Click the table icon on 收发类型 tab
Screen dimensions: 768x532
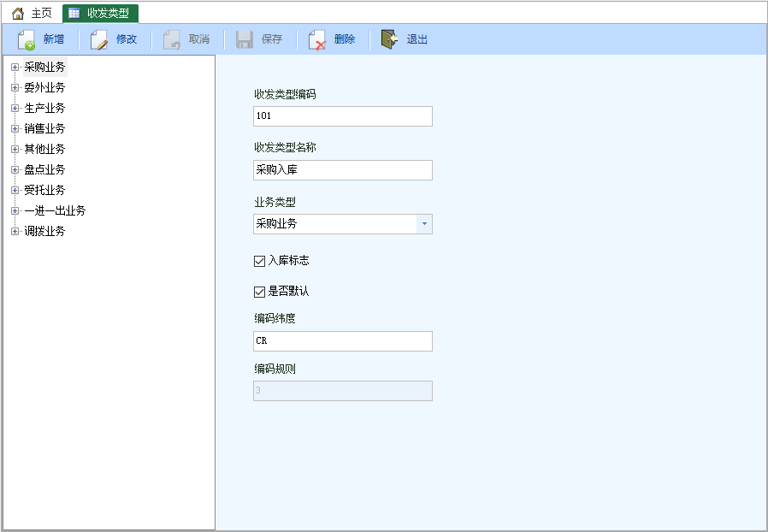[x=74, y=13]
